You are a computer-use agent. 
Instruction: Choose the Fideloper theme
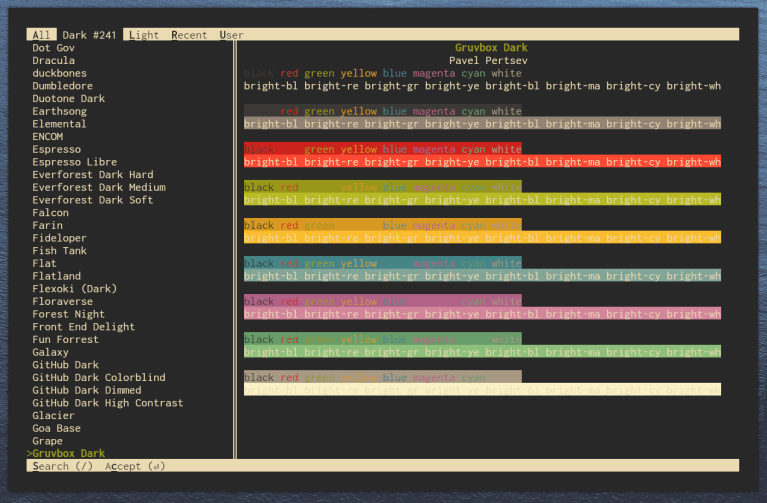(59, 238)
